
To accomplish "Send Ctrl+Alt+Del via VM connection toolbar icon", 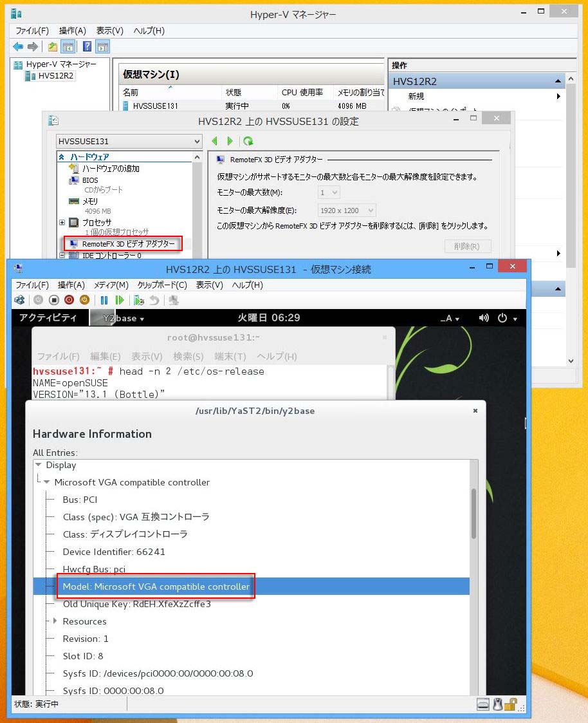I will pos(19,300).
